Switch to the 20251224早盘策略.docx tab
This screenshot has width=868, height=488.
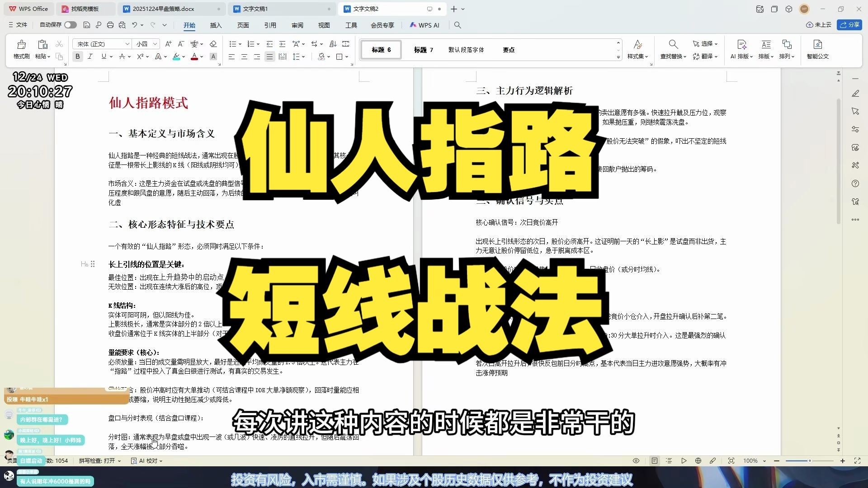click(163, 9)
